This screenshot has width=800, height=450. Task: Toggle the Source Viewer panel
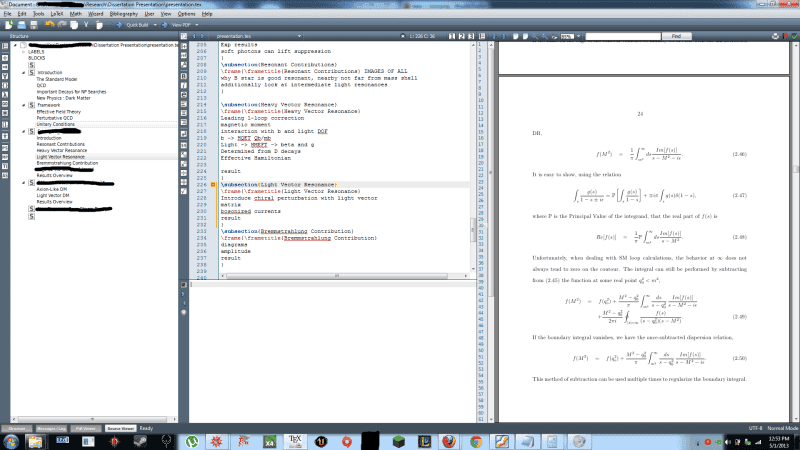(x=120, y=427)
